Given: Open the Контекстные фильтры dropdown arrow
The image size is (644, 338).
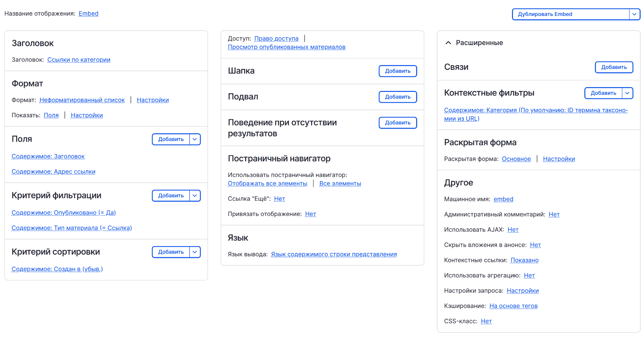Looking at the screenshot, I should tap(627, 93).
